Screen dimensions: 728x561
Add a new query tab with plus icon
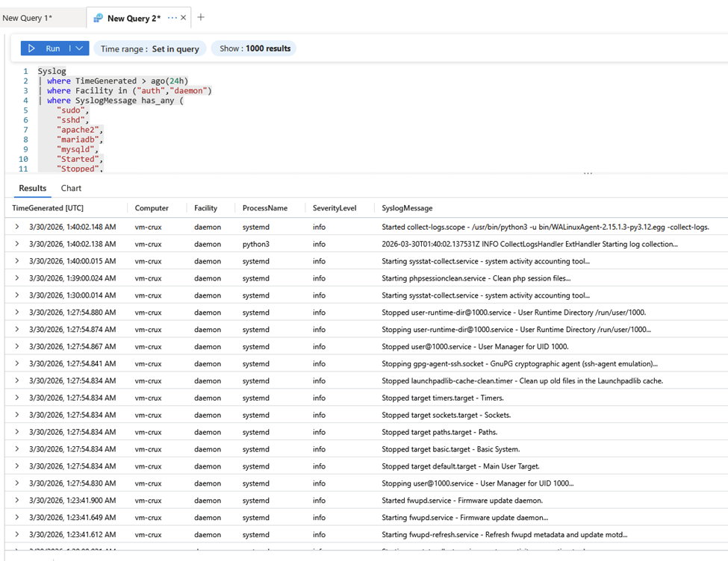pyautogui.click(x=201, y=18)
